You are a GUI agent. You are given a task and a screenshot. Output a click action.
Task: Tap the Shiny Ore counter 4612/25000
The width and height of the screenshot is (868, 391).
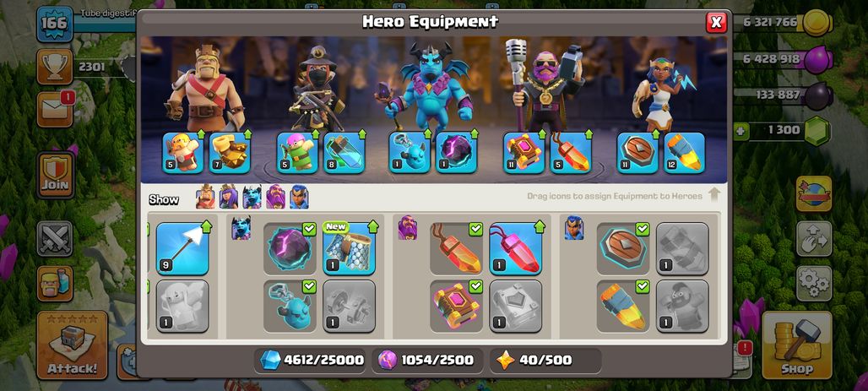(x=312, y=361)
